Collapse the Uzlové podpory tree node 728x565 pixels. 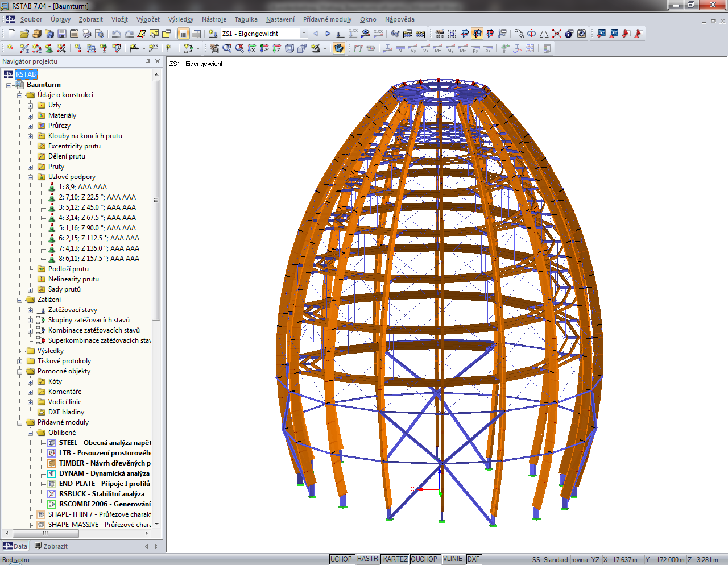31,177
